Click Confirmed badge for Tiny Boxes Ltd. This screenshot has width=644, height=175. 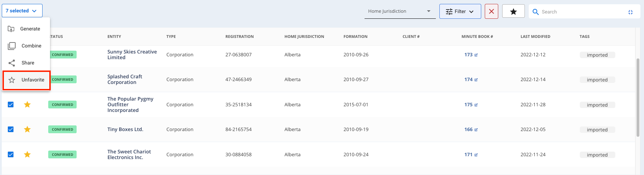(x=62, y=130)
